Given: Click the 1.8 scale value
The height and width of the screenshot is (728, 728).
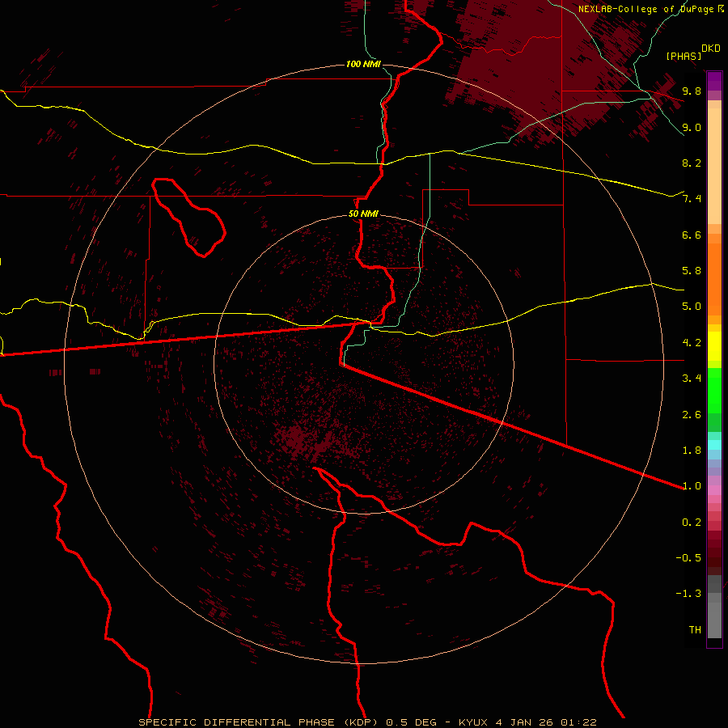Looking at the screenshot, I should click(692, 451).
